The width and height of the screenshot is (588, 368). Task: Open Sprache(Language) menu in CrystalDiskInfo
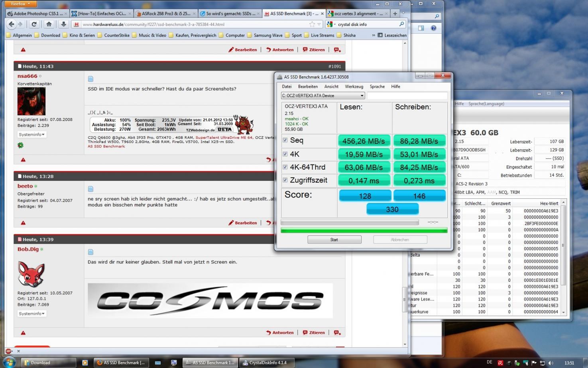click(x=486, y=104)
